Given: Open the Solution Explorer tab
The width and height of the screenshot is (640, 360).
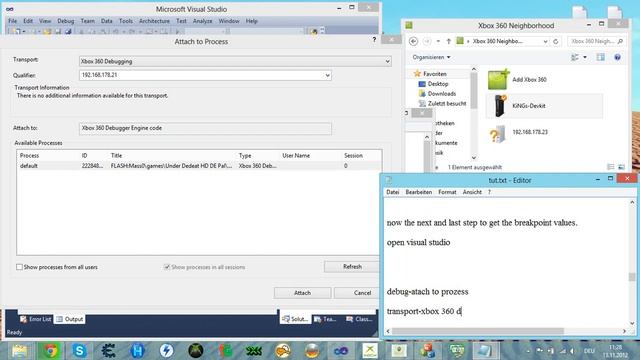Looking at the screenshot, I should [295, 319].
